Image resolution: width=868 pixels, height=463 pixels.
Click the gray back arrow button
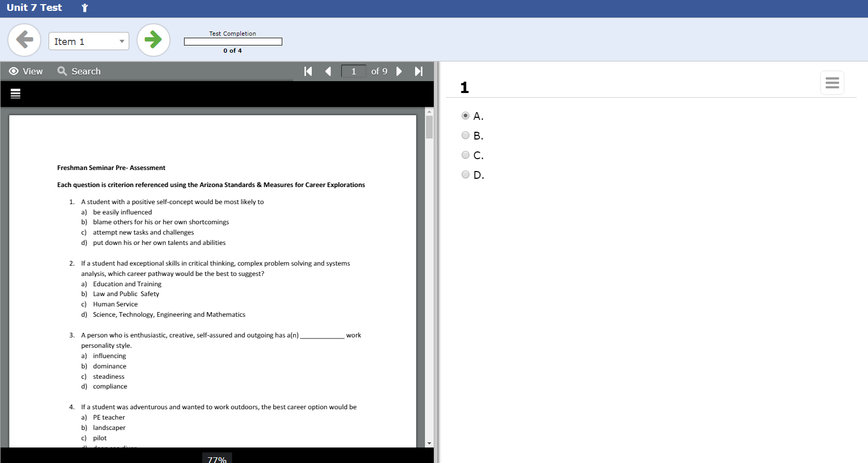tap(24, 40)
